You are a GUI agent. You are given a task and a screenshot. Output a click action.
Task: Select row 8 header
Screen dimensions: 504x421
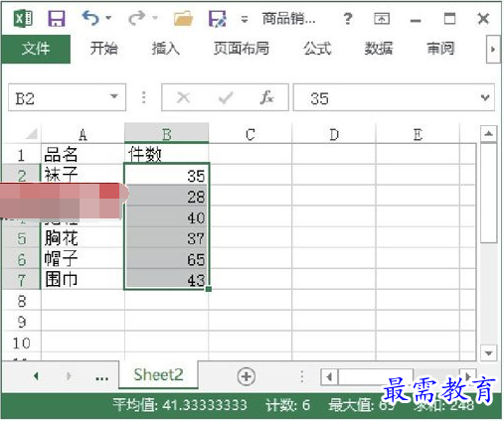[21, 301]
